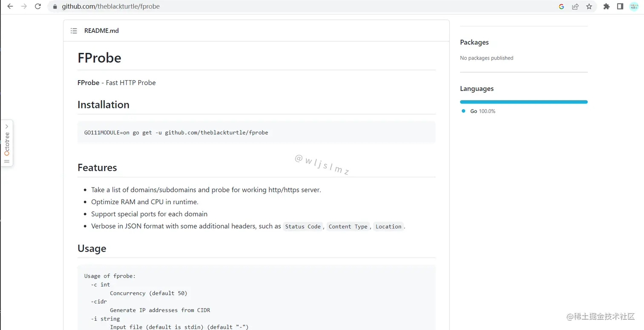The width and height of the screenshot is (644, 330).
Task: Click 'Support special ports for each domain' bullet
Action: coord(149,214)
